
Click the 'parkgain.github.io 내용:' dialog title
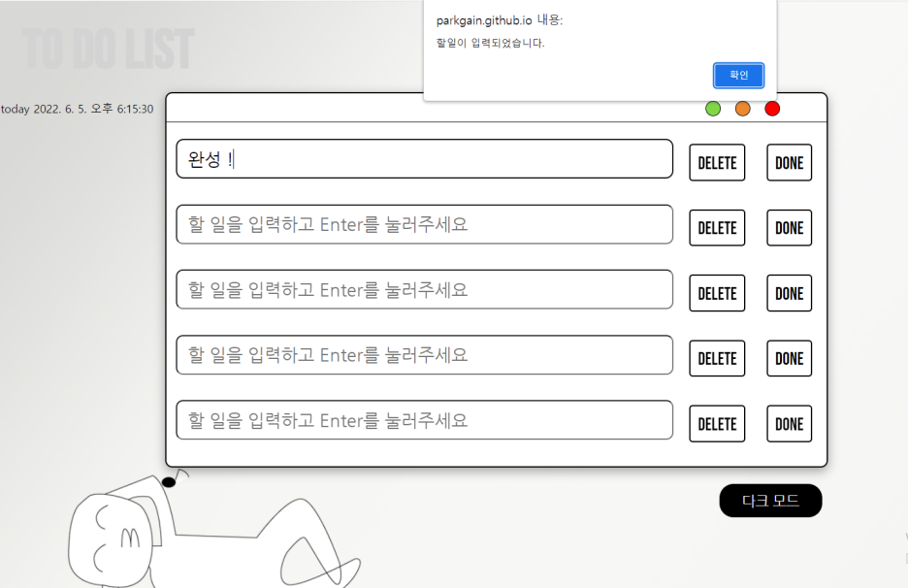[500, 20]
